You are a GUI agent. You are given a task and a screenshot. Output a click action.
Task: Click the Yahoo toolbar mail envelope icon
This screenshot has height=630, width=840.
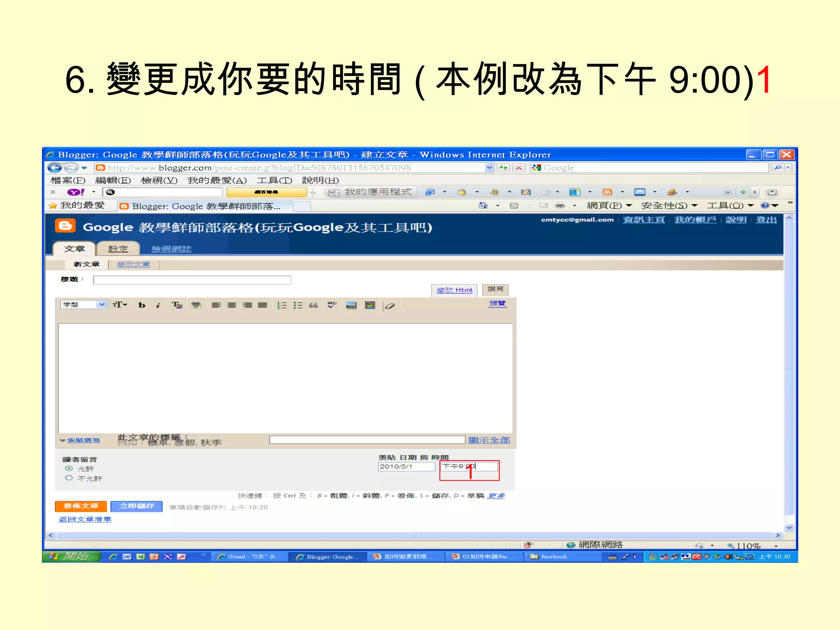pyautogui.click(x=639, y=192)
